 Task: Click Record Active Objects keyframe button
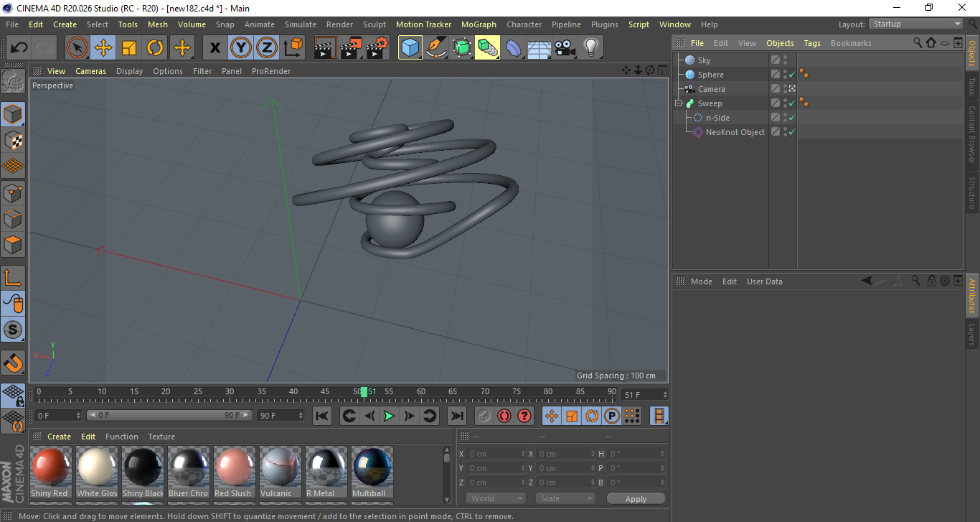point(484,416)
